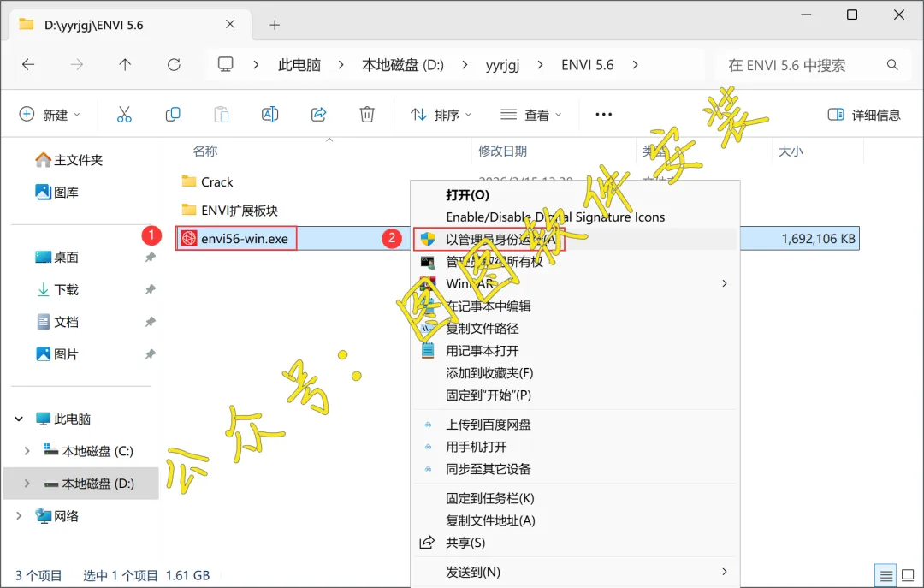The width and height of the screenshot is (924, 588).
Task: Add a new tab with plus button
Action: [275, 25]
